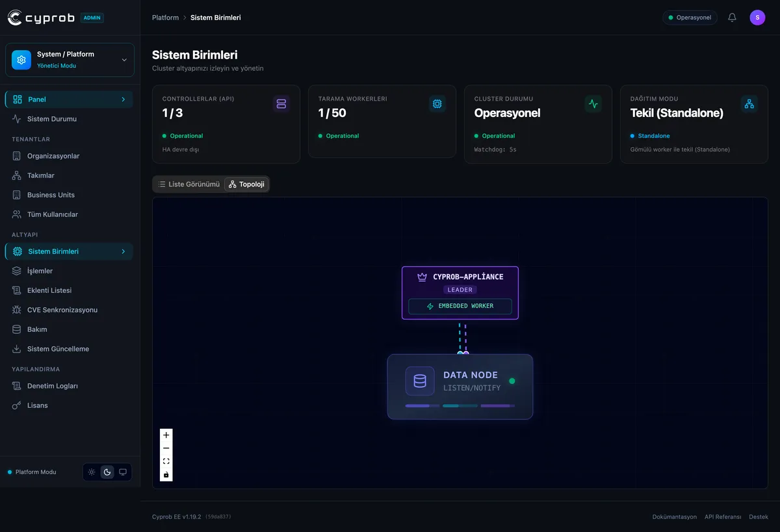Select the DATA NODE card
This screenshot has height=532, width=780.
[460, 386]
